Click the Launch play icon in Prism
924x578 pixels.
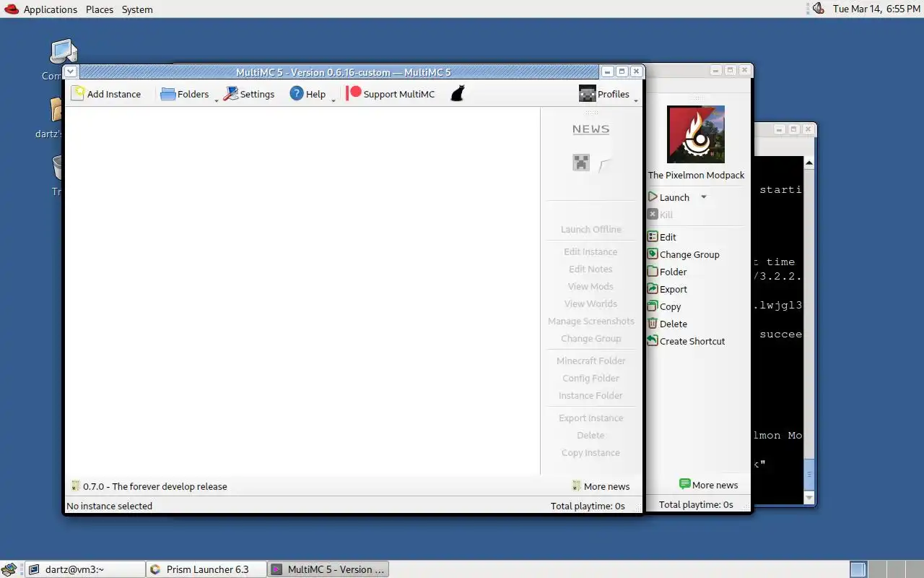click(653, 197)
